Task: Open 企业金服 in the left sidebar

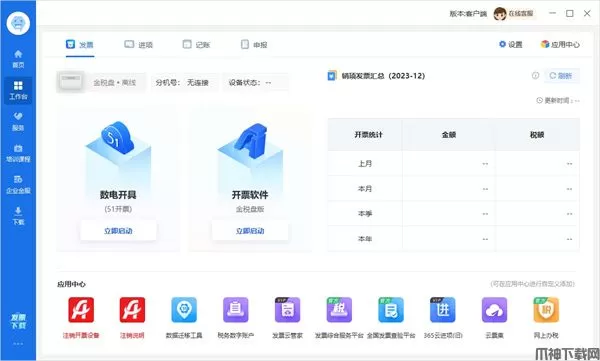Action: pyautogui.click(x=18, y=185)
